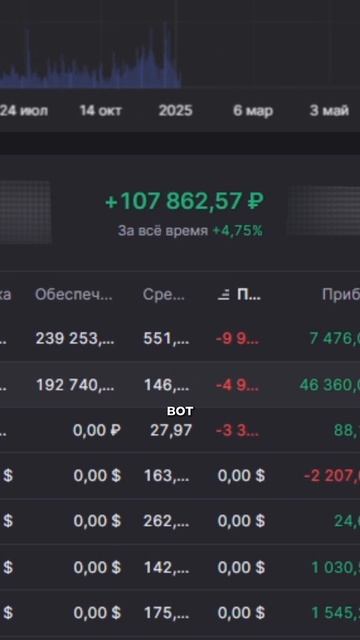The image size is (360, 640).
Task: Click the sort icon beside the П... column
Action: coord(223,295)
